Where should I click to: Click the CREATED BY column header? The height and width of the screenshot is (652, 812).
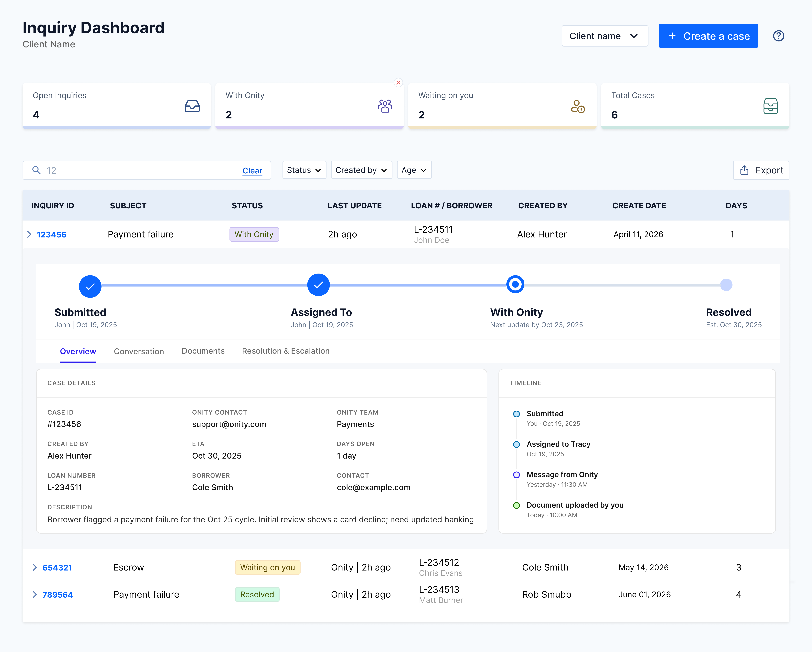point(543,206)
